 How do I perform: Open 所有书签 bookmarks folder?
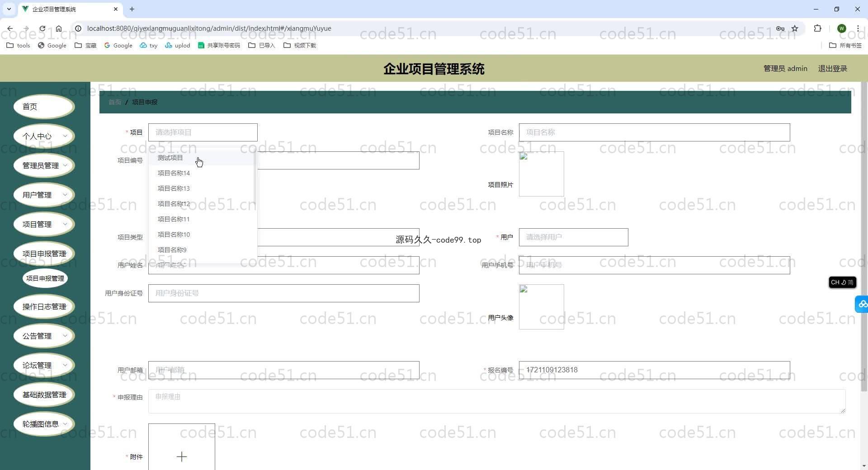[x=845, y=45]
